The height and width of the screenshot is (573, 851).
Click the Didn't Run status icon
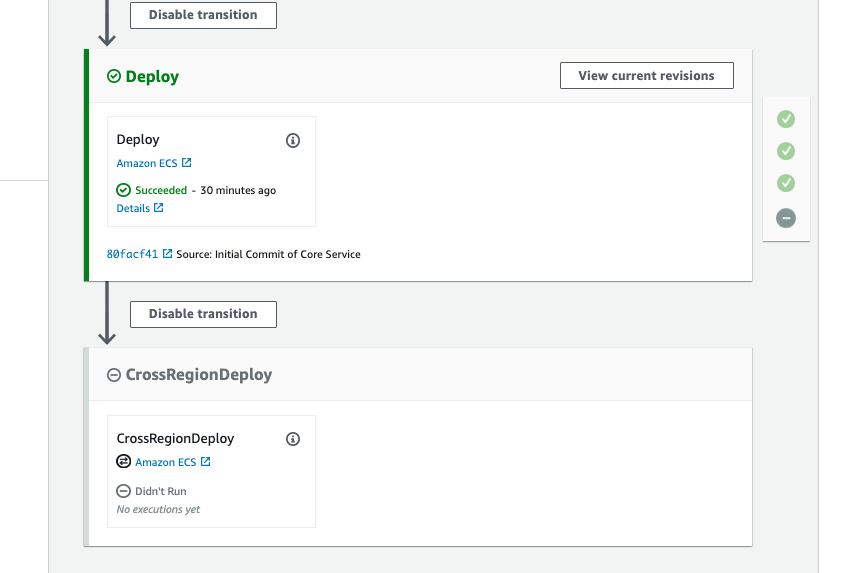coord(123,491)
